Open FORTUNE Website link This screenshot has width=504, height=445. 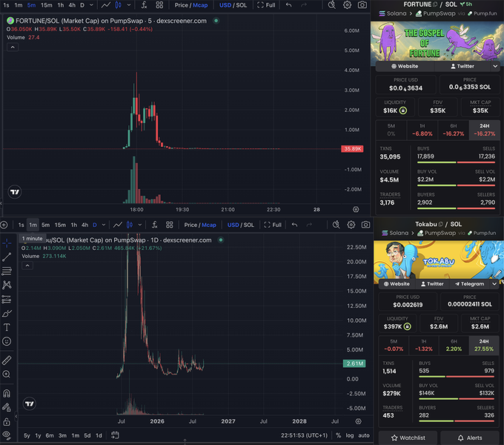(x=405, y=66)
